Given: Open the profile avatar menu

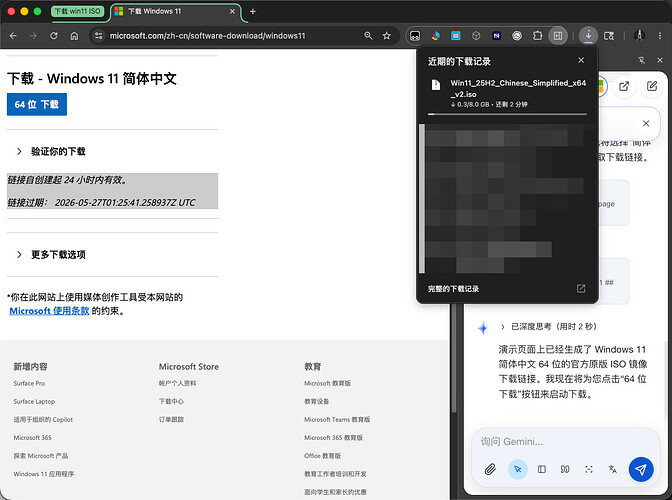Looking at the screenshot, I should 639,36.
